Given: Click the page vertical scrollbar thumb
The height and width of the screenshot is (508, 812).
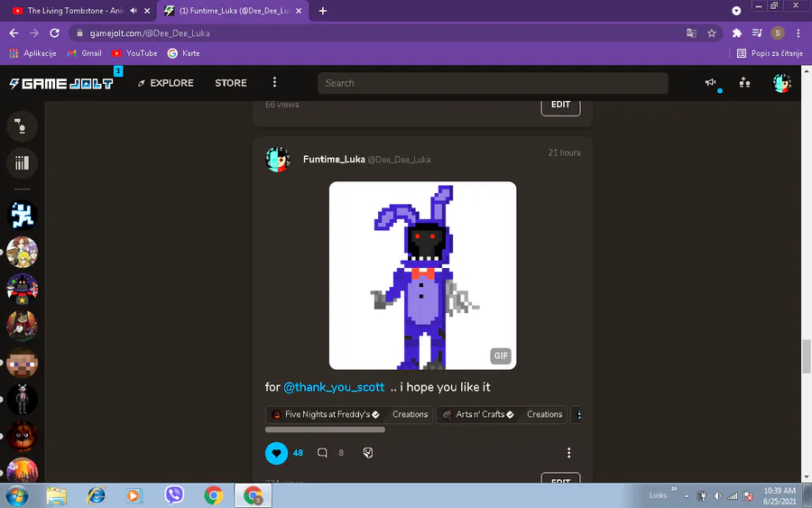Looking at the screenshot, I should click(x=807, y=356).
